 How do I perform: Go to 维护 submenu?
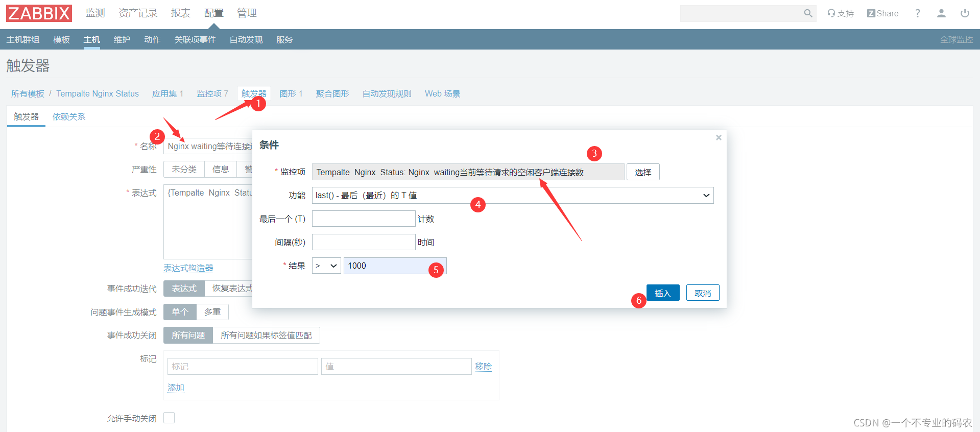[x=122, y=39]
